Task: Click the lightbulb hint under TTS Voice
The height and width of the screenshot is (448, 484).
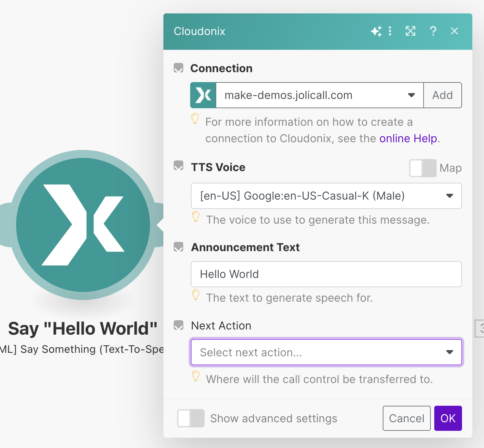Action: coord(196,217)
